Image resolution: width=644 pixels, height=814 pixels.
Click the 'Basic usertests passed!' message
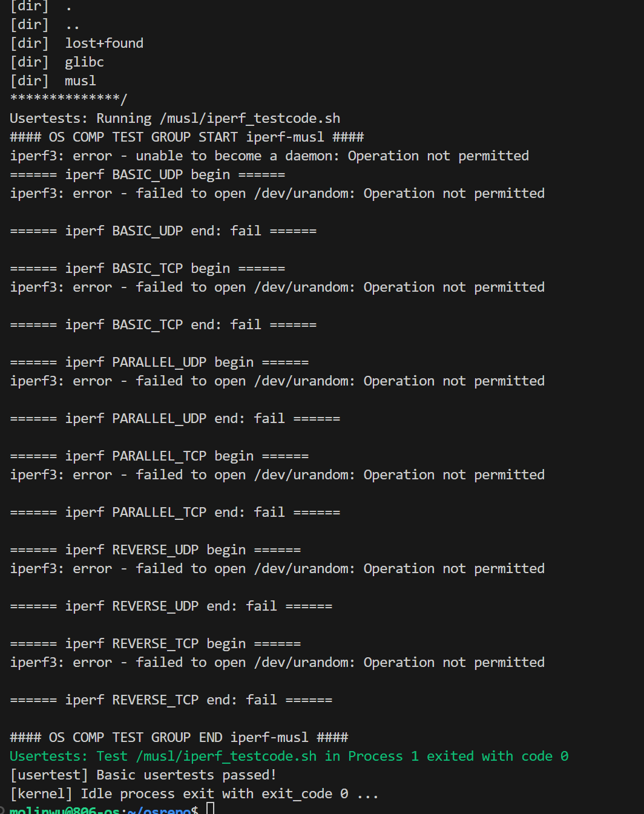[186, 775]
